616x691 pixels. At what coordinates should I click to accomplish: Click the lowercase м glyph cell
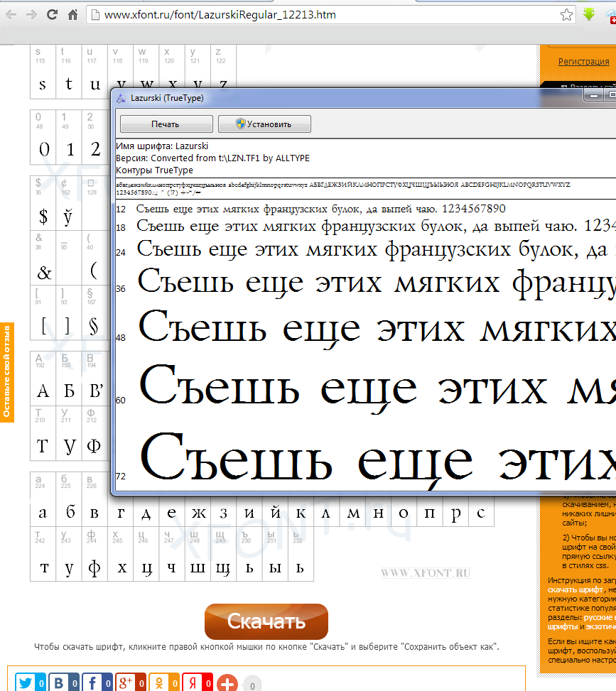click(352, 510)
